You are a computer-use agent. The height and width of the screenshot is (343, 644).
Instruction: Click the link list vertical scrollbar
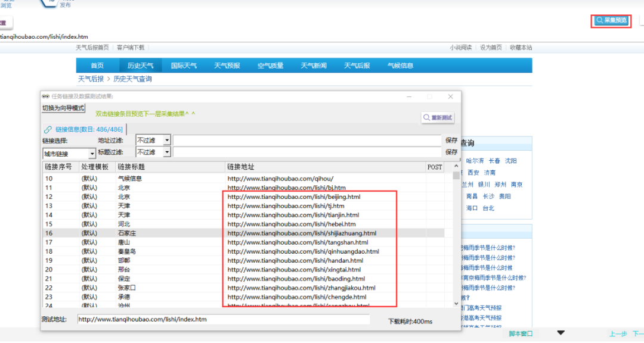(x=456, y=238)
